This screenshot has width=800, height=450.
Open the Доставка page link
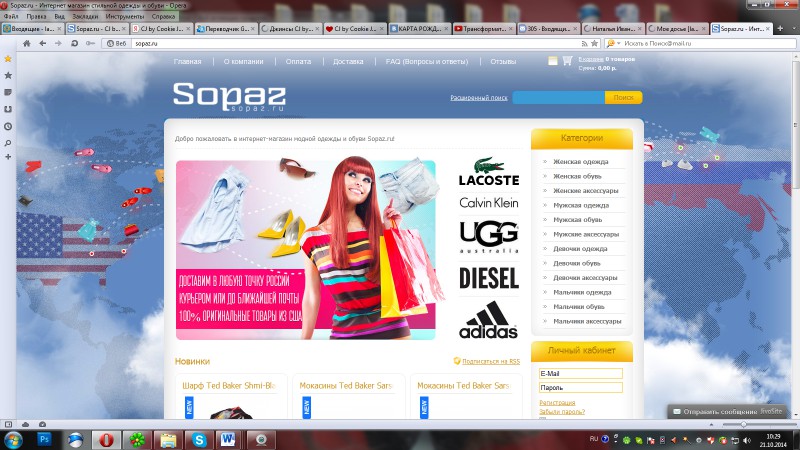(348, 61)
